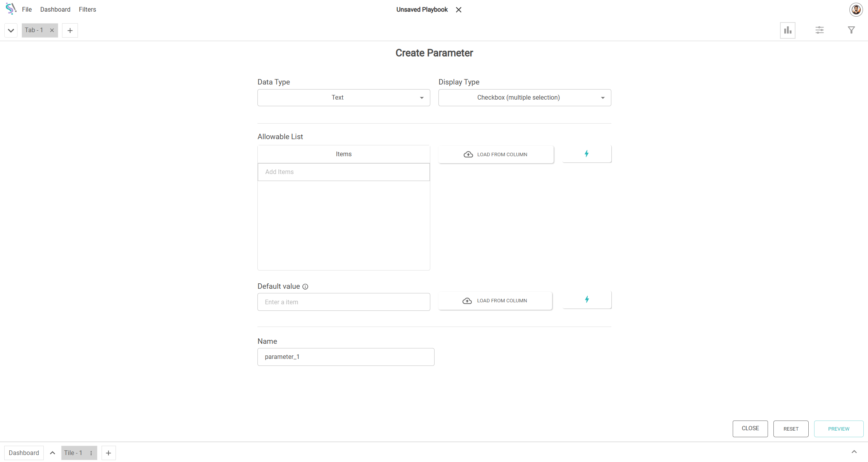This screenshot has height=462, width=868.
Task: Click the Add Items input field
Action: click(x=343, y=172)
